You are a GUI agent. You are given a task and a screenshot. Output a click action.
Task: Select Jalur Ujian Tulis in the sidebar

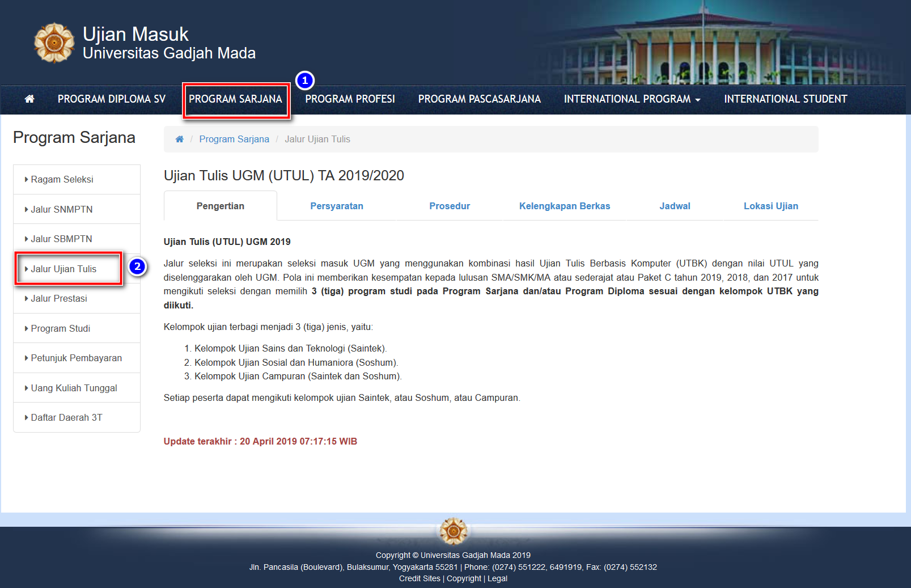coord(77,269)
